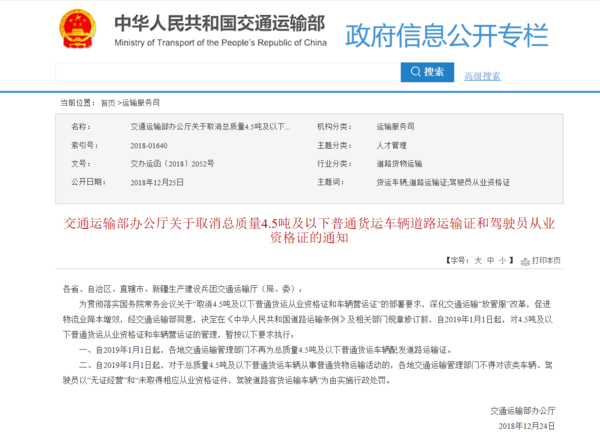600x437 pixels.
Task: Click 运输服务司 in the 机构分类 row
Action: coord(396,127)
